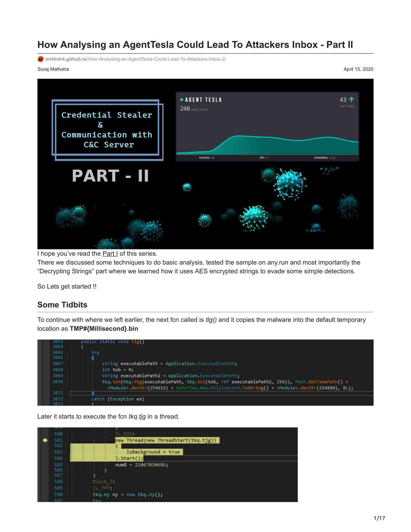Open the Part I hyperlink

pos(110,253)
